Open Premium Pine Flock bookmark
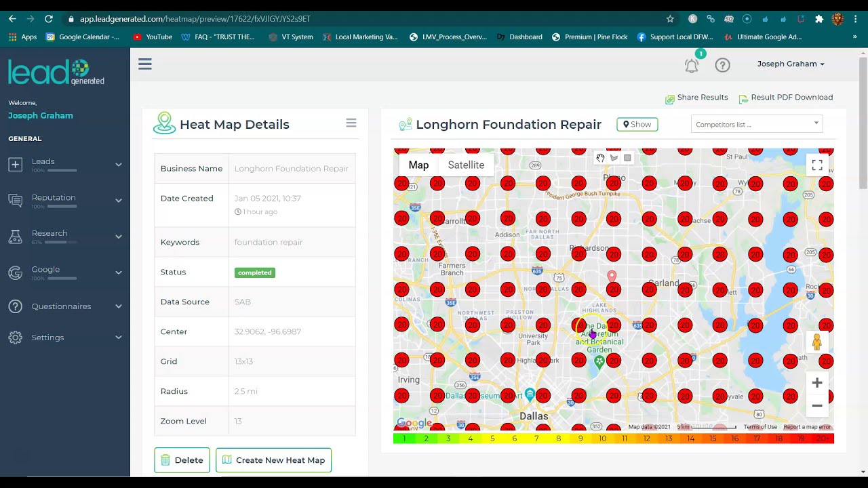The width and height of the screenshot is (868, 488). click(589, 37)
